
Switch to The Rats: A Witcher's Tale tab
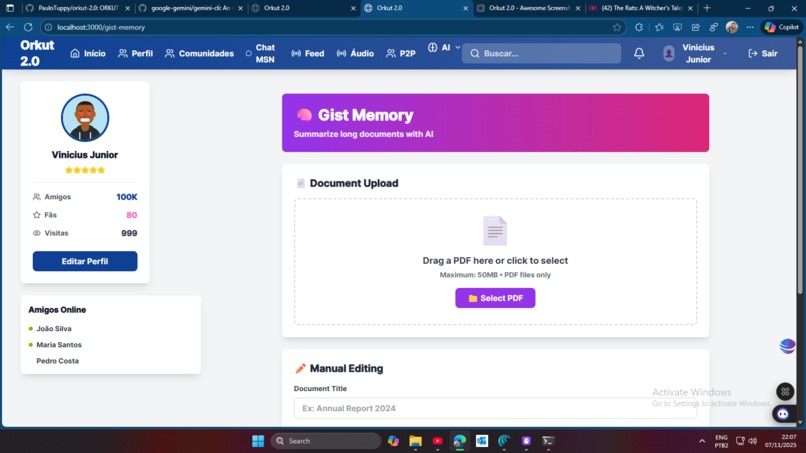pyautogui.click(x=641, y=8)
